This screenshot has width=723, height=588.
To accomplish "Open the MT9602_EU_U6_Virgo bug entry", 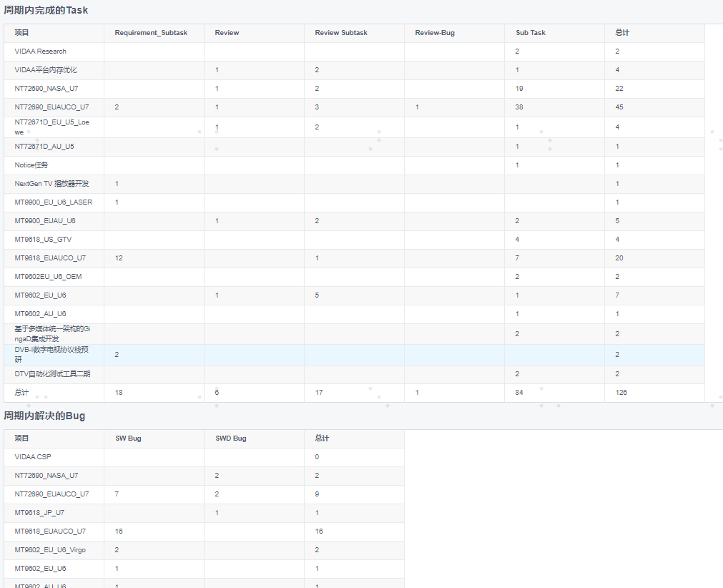I will pyautogui.click(x=50, y=550).
